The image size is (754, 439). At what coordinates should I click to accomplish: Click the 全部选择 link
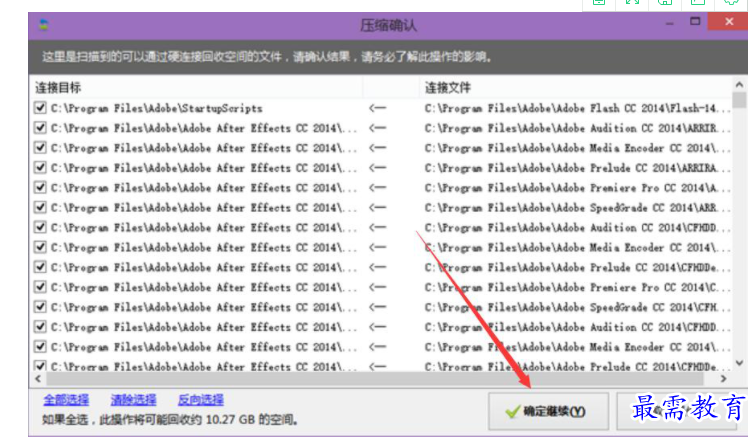pyautogui.click(x=66, y=400)
